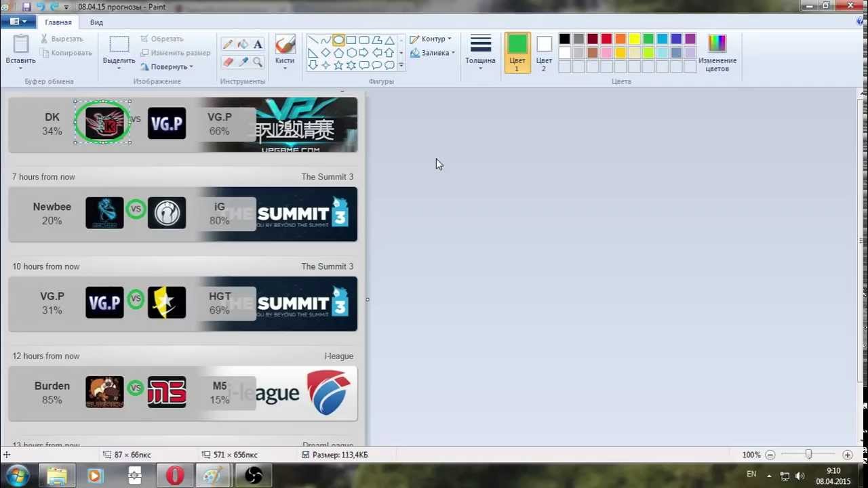Open the Windows Start button
Image resolution: width=868 pixels, height=488 pixels.
(16, 476)
